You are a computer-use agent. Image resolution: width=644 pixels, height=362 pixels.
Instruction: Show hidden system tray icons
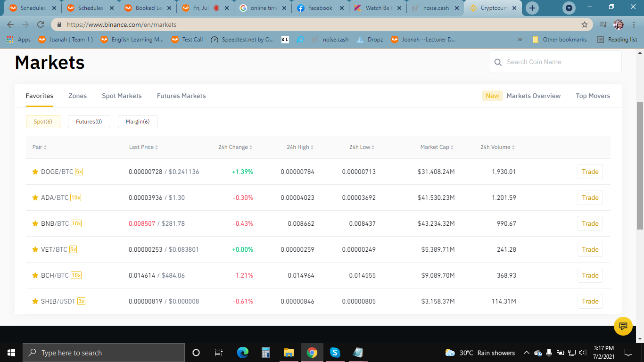pyautogui.click(x=526, y=353)
